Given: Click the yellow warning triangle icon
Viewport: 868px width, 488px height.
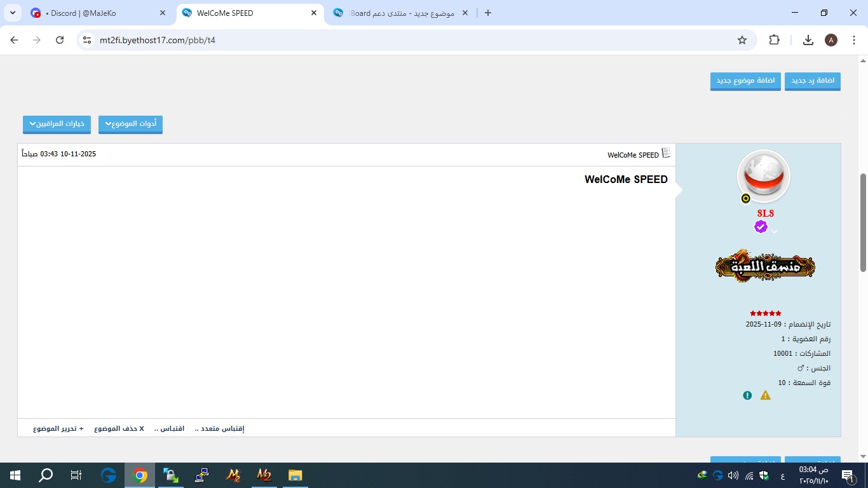Looking at the screenshot, I should coord(765,395).
